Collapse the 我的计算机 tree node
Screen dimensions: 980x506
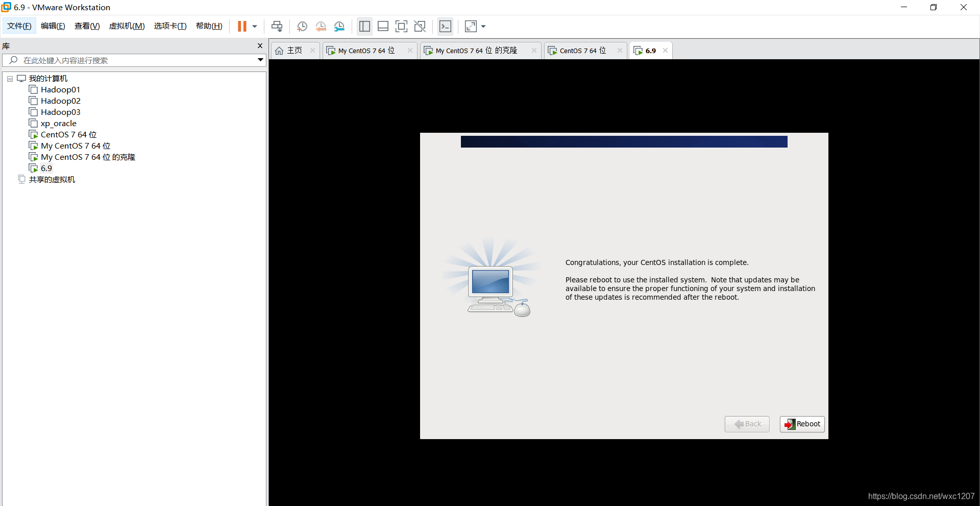10,79
